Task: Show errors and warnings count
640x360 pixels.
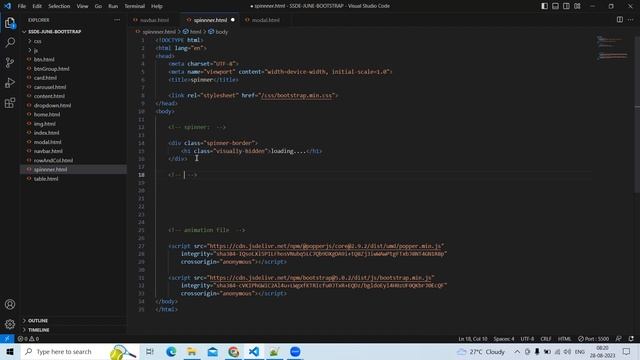Action: tap(28, 339)
